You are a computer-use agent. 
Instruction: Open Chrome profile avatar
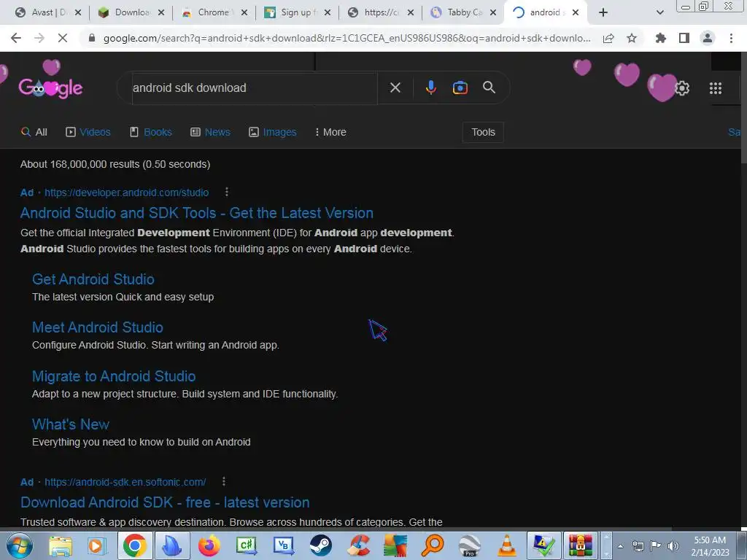[708, 38]
